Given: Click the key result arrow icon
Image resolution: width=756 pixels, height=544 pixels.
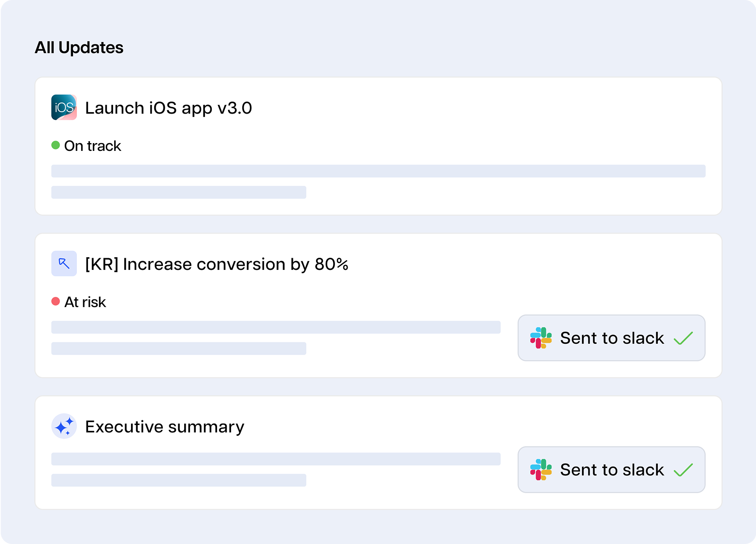Looking at the screenshot, I should (x=64, y=264).
